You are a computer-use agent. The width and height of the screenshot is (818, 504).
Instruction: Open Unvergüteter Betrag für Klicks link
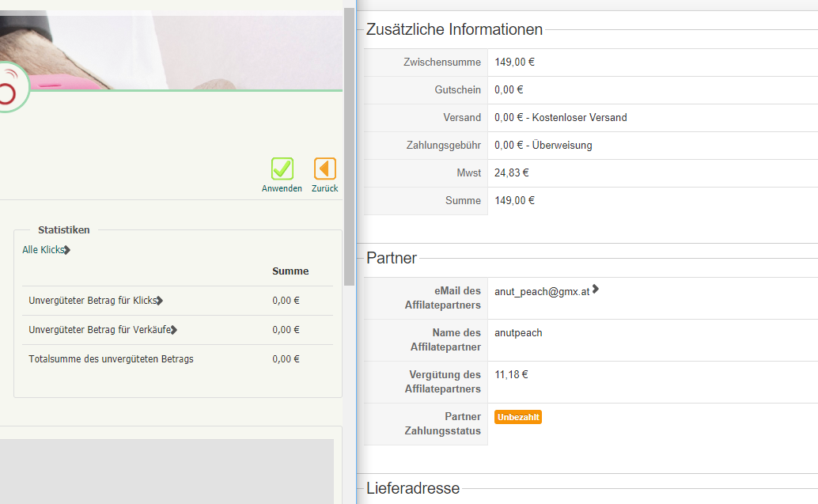click(96, 301)
